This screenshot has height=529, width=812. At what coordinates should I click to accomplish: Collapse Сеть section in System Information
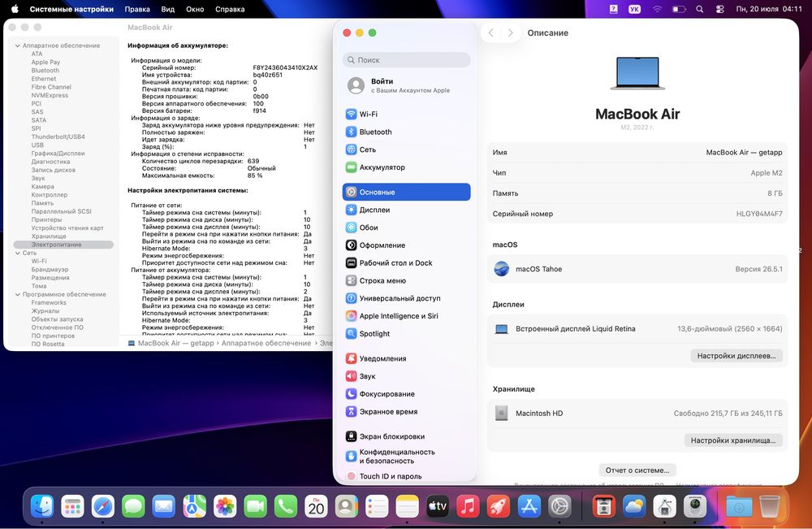tap(18, 253)
